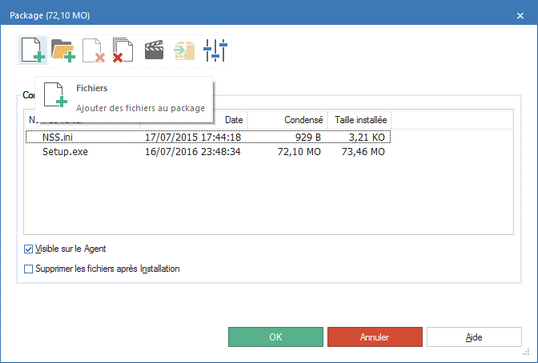Click the 73,46 MO installed size cell
This screenshot has width=538, height=363.
[363, 152]
